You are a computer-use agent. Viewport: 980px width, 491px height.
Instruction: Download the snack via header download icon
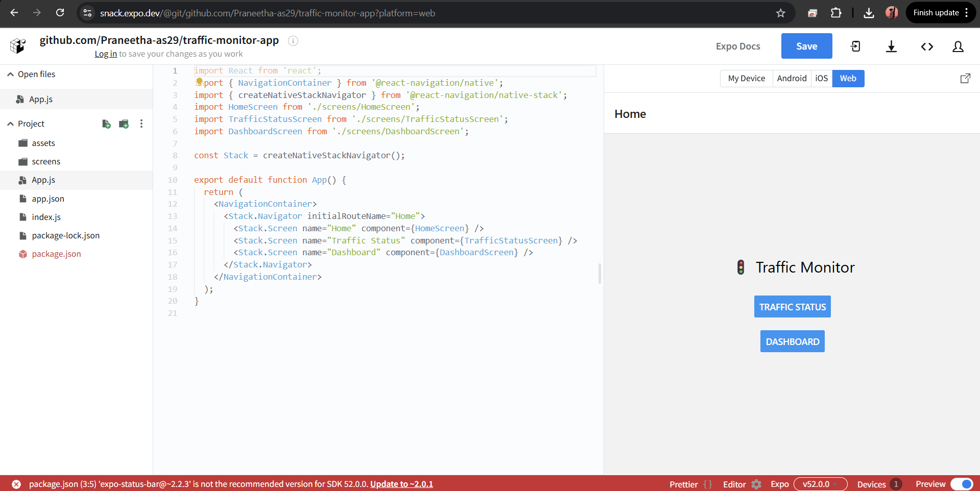pos(891,46)
